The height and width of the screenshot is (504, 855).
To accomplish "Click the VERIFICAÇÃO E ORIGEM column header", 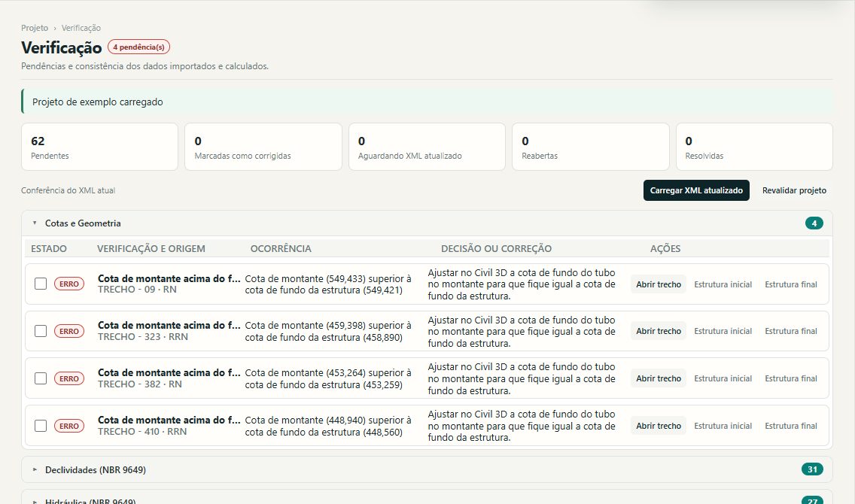I will [151, 249].
